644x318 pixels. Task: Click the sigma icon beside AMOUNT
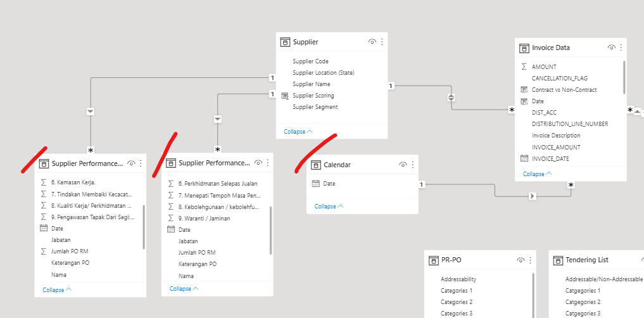(524, 67)
